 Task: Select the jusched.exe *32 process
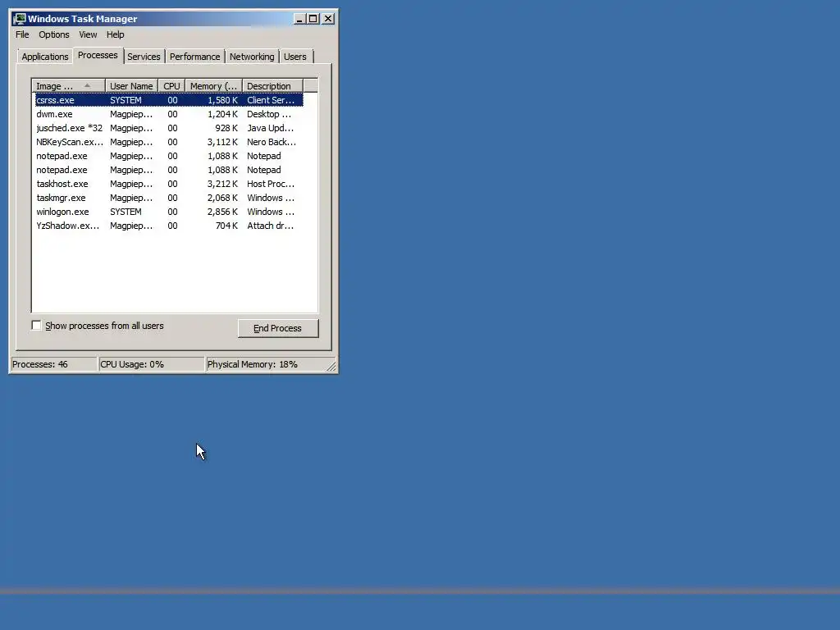[x=169, y=128]
